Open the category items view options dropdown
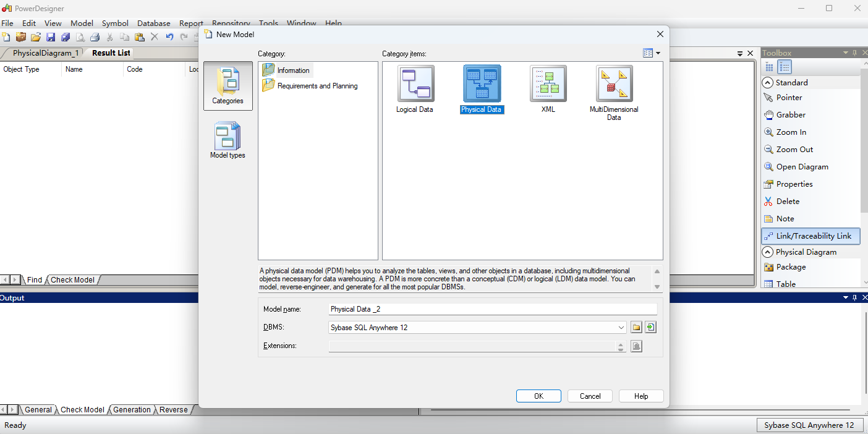The height and width of the screenshot is (434, 868). tap(652, 53)
